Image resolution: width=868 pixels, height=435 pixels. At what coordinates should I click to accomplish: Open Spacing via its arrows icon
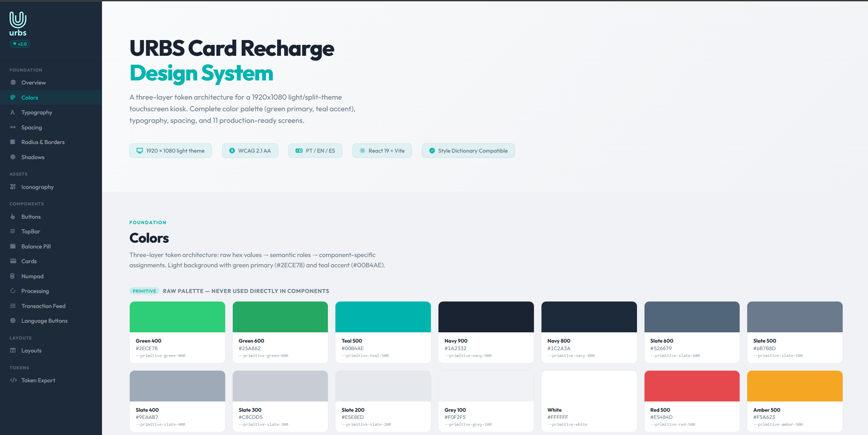13,127
